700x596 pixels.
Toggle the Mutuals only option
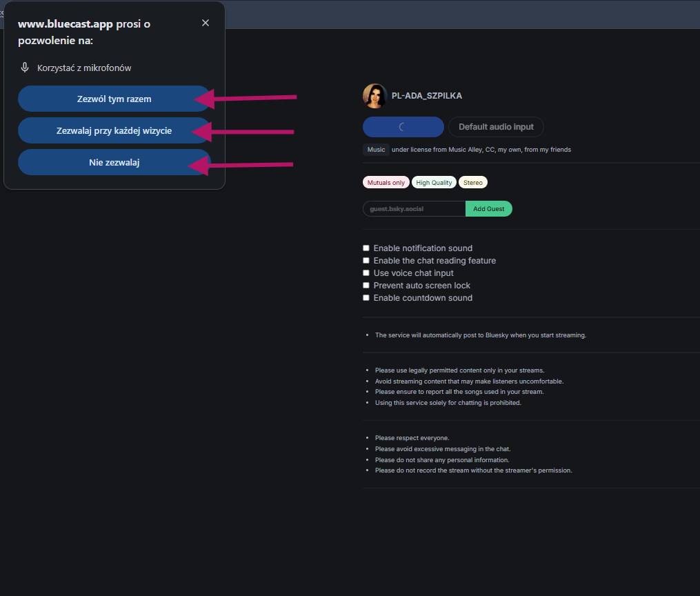point(386,183)
